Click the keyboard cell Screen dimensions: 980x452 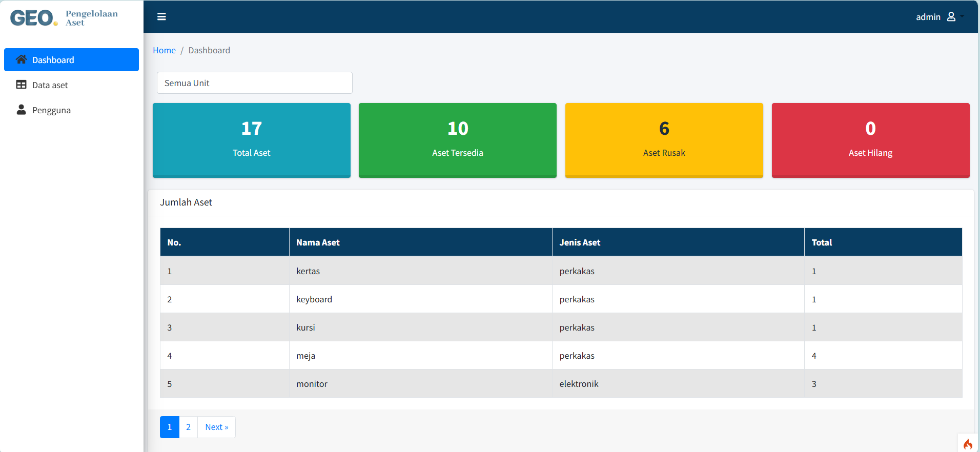421,299
